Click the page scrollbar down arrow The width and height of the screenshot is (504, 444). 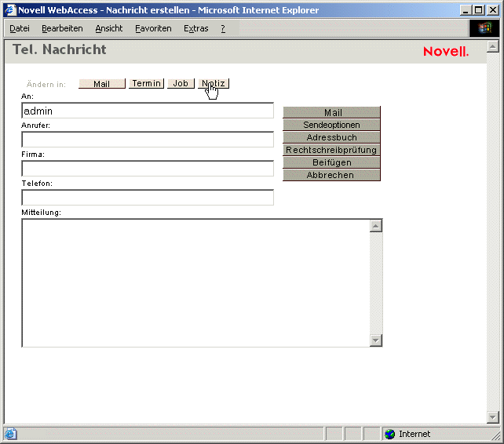pyautogui.click(x=493, y=417)
